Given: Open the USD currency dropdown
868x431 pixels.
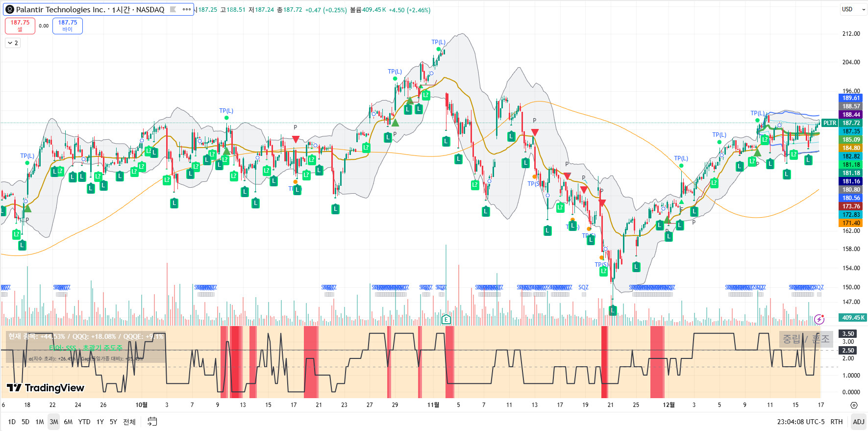Looking at the screenshot, I should [853, 9].
